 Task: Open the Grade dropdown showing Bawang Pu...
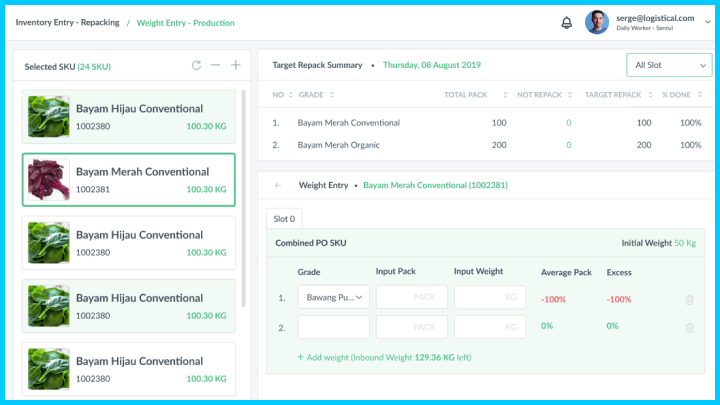[x=334, y=298]
